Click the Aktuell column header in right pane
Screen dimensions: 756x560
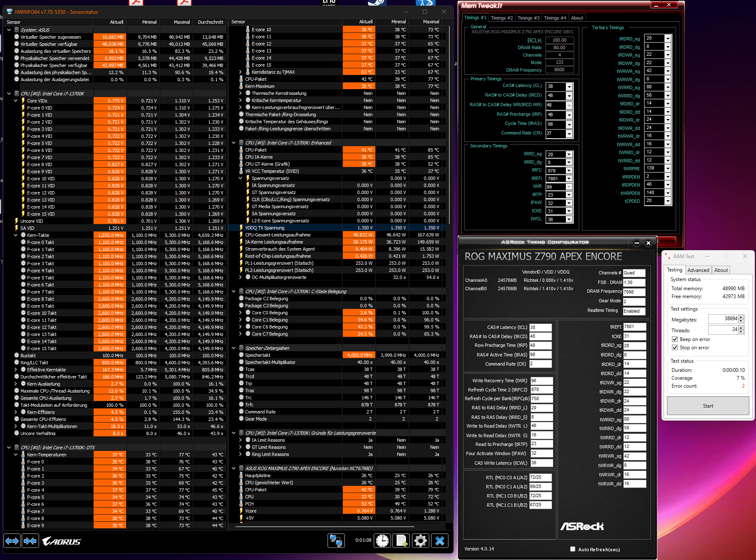[359, 22]
